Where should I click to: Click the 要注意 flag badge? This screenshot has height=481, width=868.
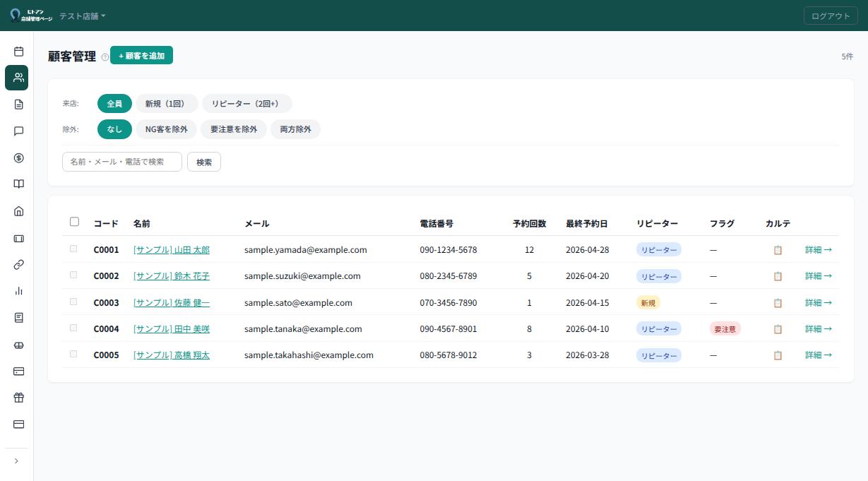coord(725,329)
